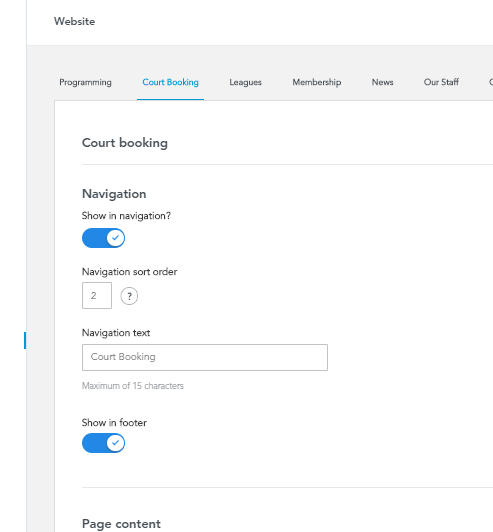Open the Programming tab
The width and height of the screenshot is (493, 532).
coord(85,82)
